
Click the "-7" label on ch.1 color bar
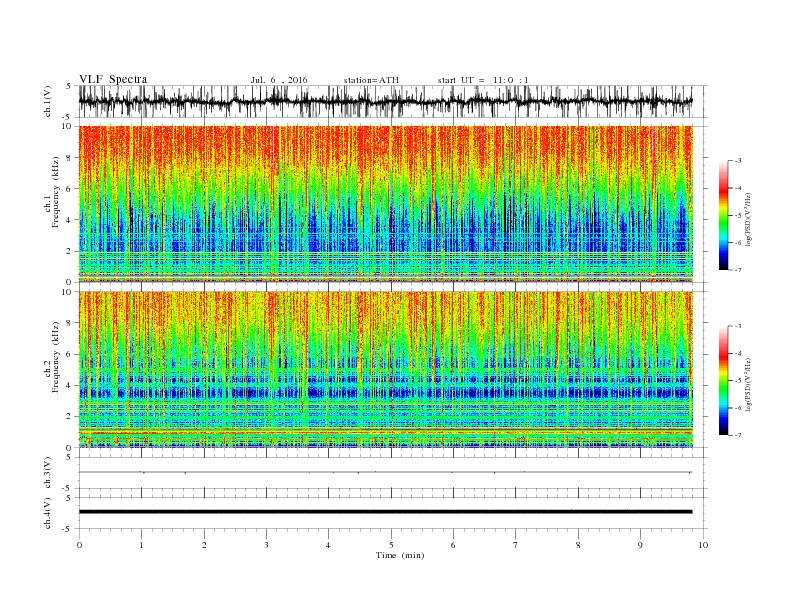[738, 270]
